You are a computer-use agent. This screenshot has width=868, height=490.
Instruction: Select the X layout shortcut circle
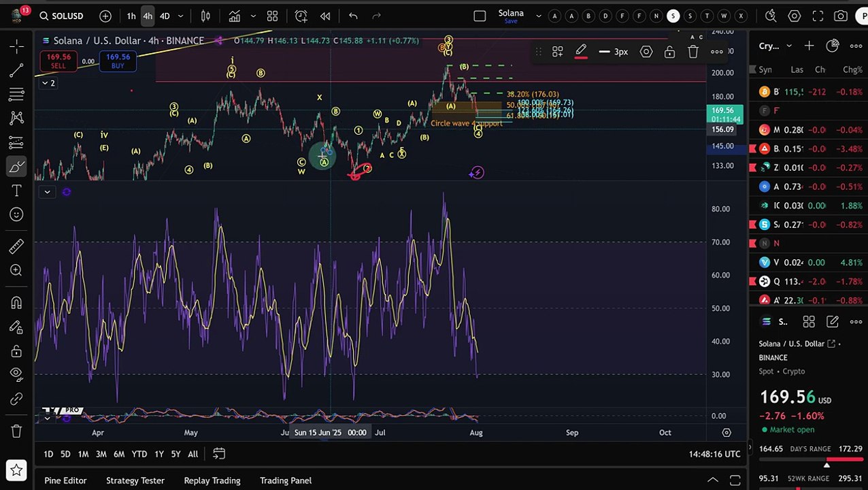(x=741, y=16)
